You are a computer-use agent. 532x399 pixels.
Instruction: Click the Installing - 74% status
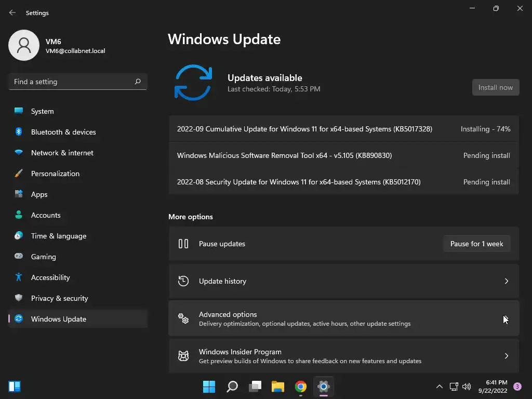[485, 129]
